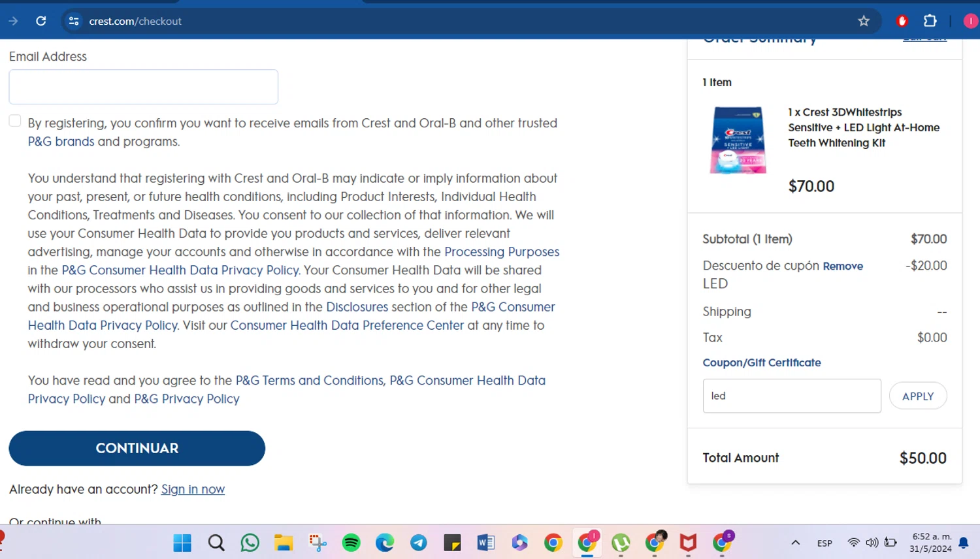Image resolution: width=980 pixels, height=559 pixels.
Task: Open Snipping Tool from the taskbar
Action: coord(318,543)
